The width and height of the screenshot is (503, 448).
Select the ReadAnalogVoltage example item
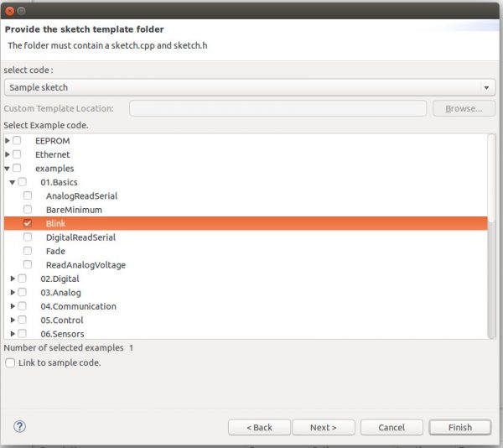pyautogui.click(x=86, y=265)
